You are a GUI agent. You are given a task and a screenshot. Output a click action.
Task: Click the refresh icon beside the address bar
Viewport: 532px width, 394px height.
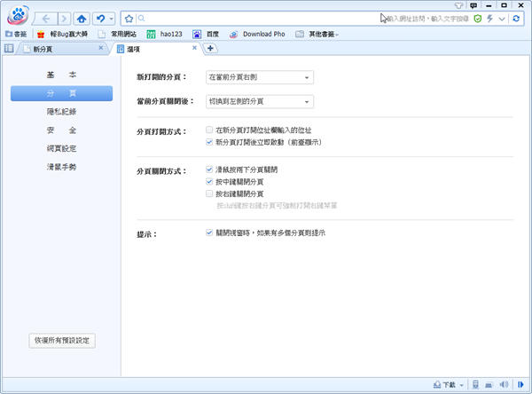[516, 18]
